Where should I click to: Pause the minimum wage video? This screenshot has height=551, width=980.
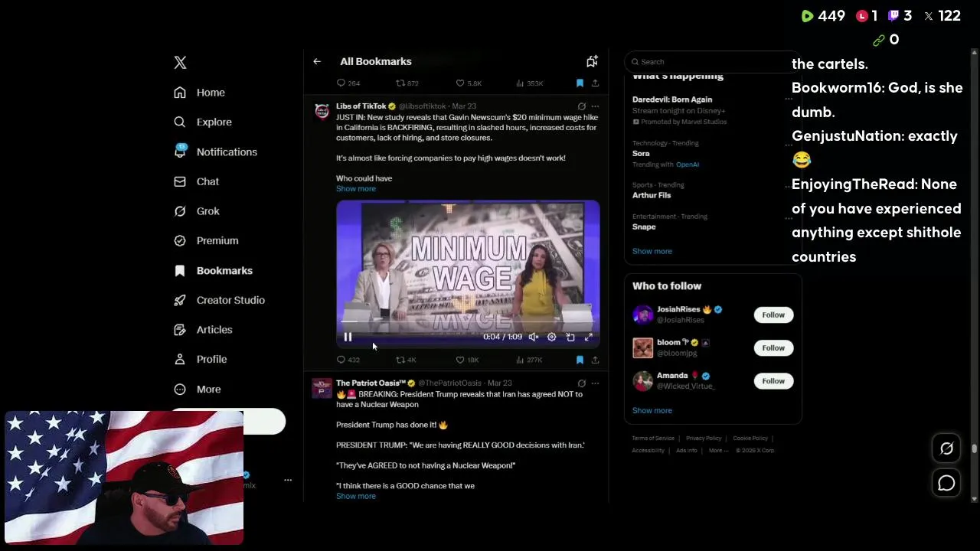pyautogui.click(x=348, y=337)
